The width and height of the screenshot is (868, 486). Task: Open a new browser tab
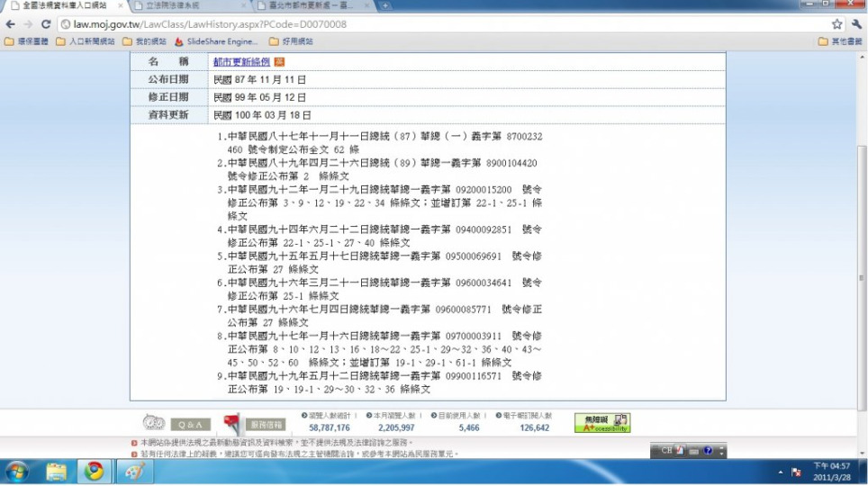click(x=386, y=5)
